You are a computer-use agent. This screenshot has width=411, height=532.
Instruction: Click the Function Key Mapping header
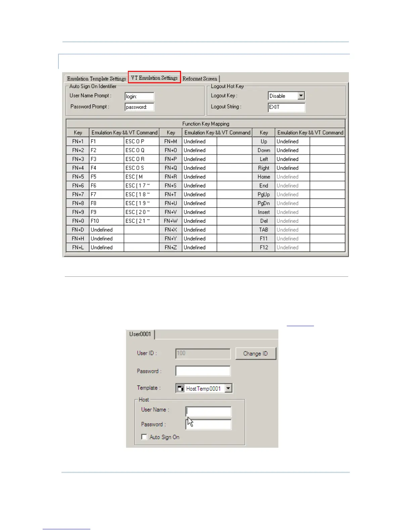tap(206, 124)
